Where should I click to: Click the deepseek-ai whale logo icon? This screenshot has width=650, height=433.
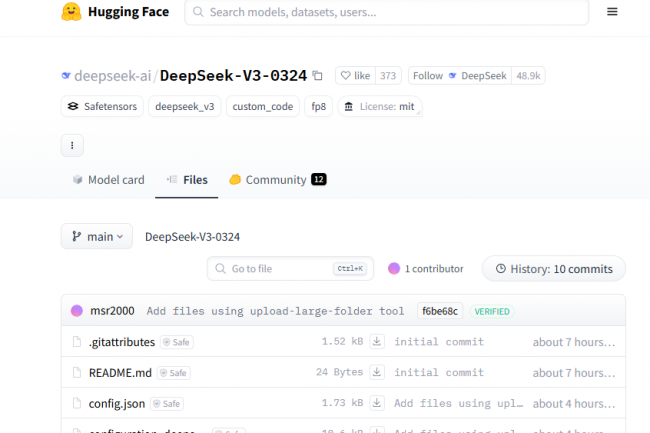click(66, 75)
